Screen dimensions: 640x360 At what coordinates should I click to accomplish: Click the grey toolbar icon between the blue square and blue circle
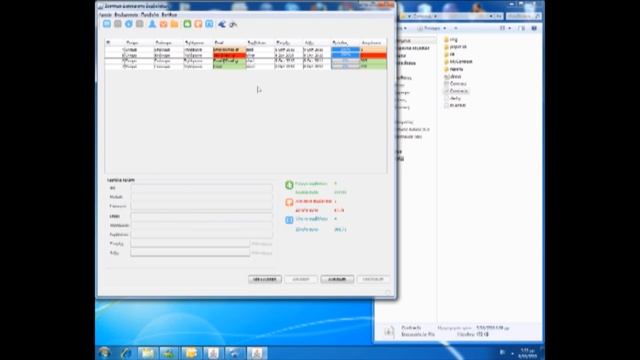[x=118, y=24]
